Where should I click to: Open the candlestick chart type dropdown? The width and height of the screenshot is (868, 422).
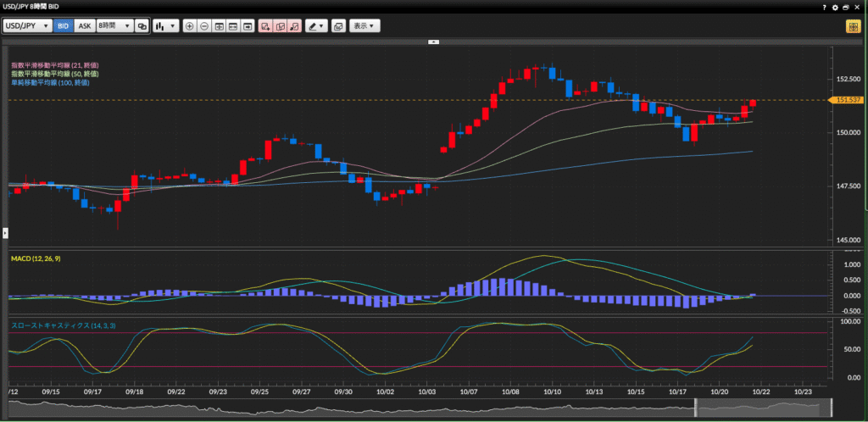(165, 26)
